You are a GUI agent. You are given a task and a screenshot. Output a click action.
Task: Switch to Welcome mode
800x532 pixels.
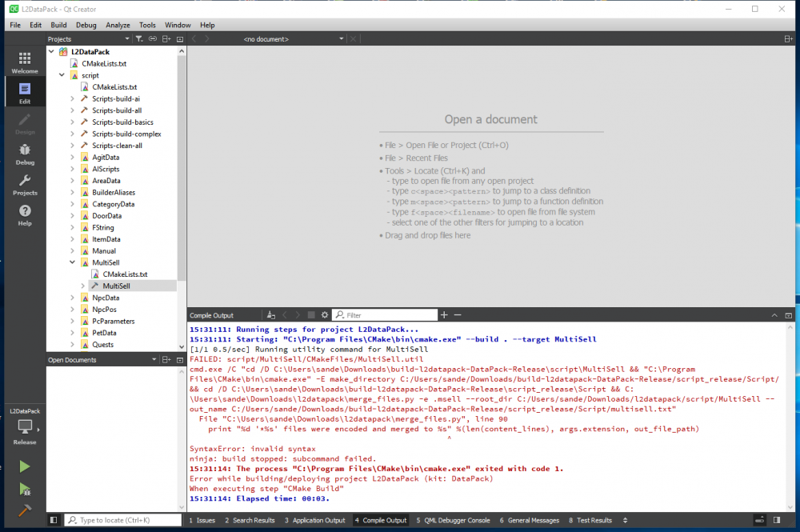tap(24, 62)
